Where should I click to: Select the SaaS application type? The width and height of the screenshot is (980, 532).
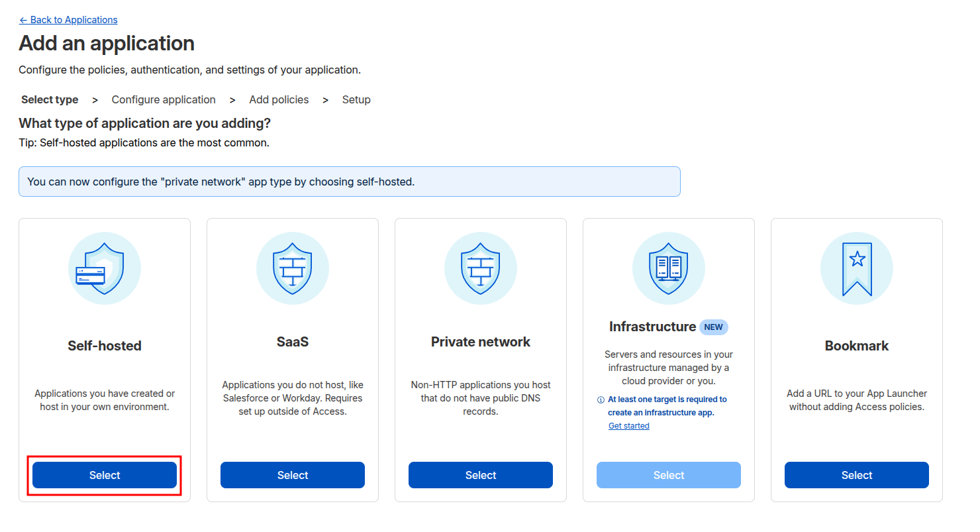292,475
